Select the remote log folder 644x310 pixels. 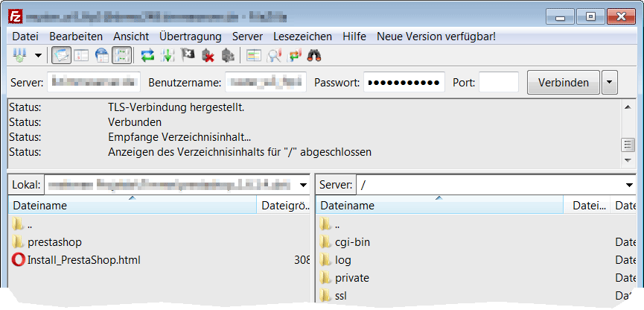tap(343, 260)
